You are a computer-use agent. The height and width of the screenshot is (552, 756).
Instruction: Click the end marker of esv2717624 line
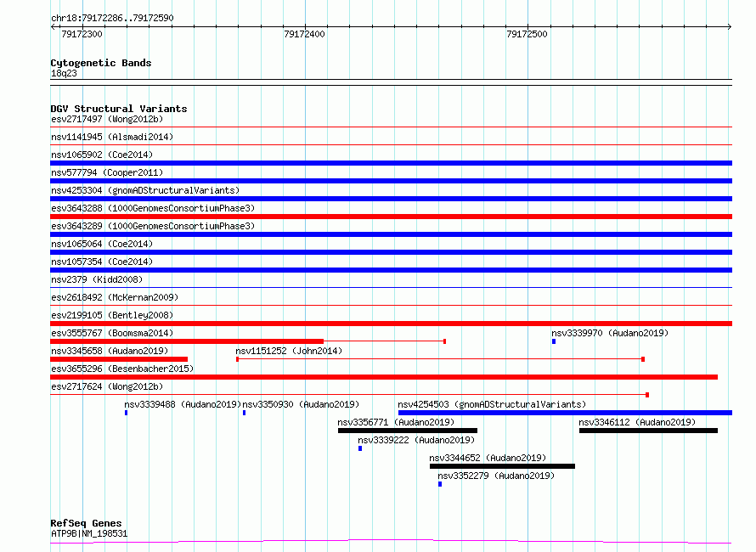click(x=647, y=395)
